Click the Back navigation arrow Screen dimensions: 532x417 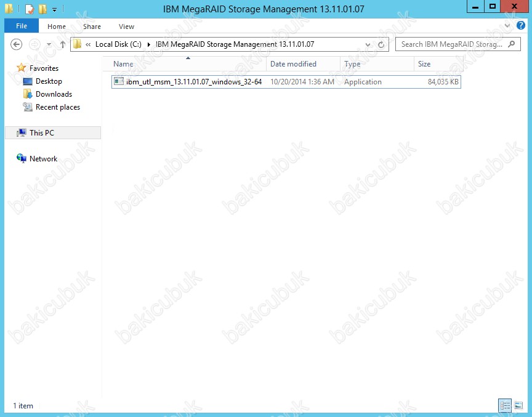(16, 44)
